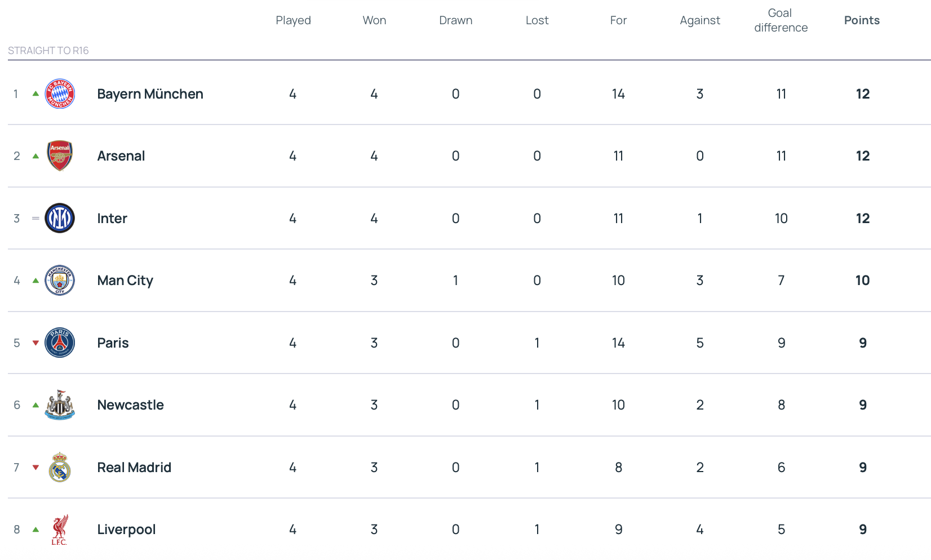The height and width of the screenshot is (560, 931).
Task: Click the Inter club logo
Action: [60, 218]
